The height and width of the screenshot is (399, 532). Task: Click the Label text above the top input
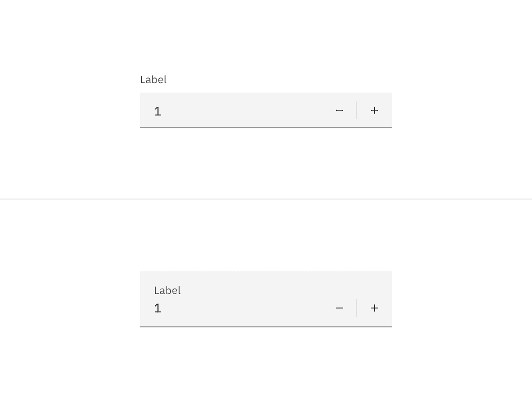[153, 80]
